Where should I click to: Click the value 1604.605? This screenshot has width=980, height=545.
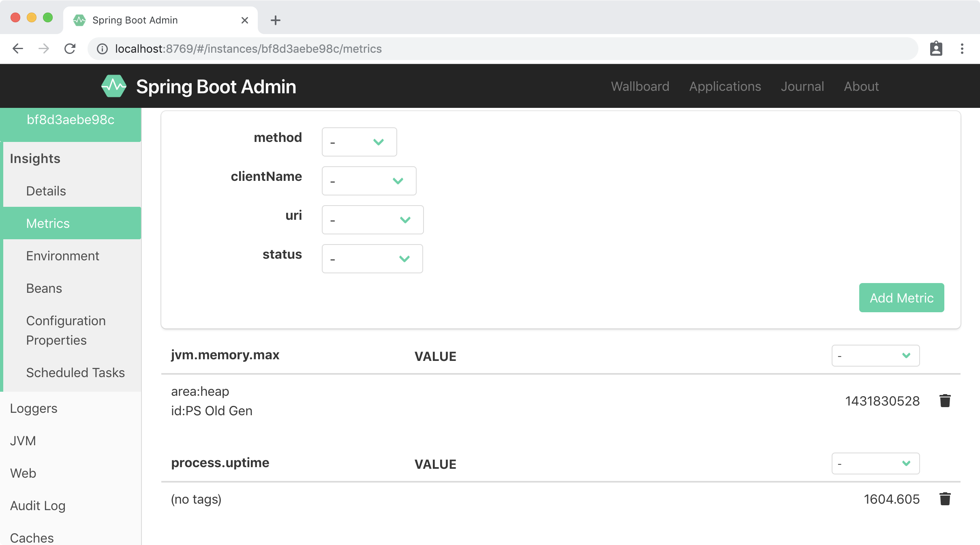tap(892, 499)
